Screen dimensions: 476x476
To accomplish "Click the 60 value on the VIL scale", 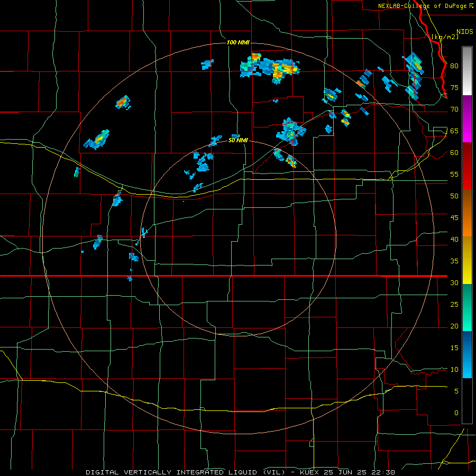I will point(454,153).
